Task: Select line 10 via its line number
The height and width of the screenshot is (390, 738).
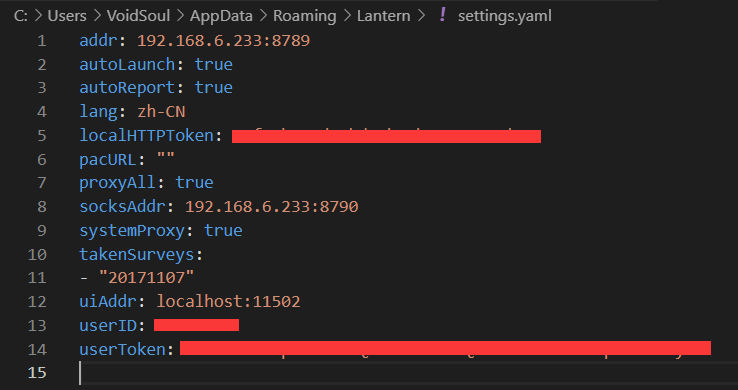Action: tap(38, 255)
